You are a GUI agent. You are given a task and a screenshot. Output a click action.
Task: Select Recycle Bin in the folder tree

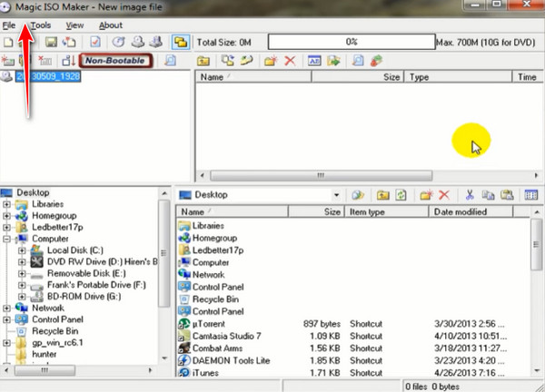point(54,331)
